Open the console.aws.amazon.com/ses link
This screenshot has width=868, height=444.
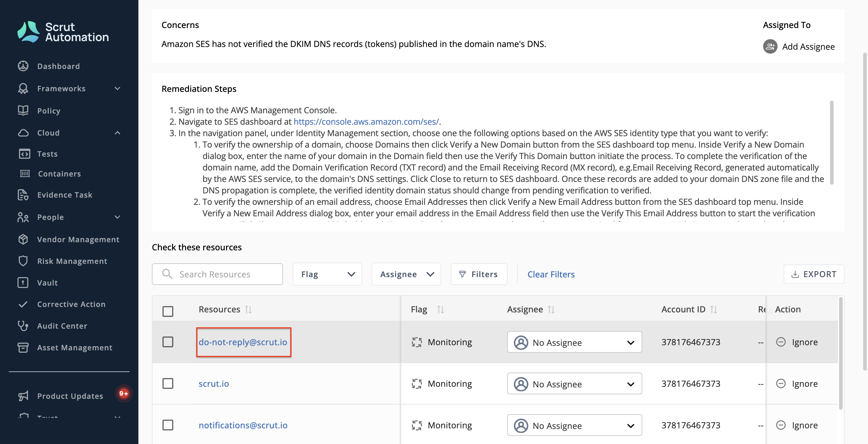366,121
